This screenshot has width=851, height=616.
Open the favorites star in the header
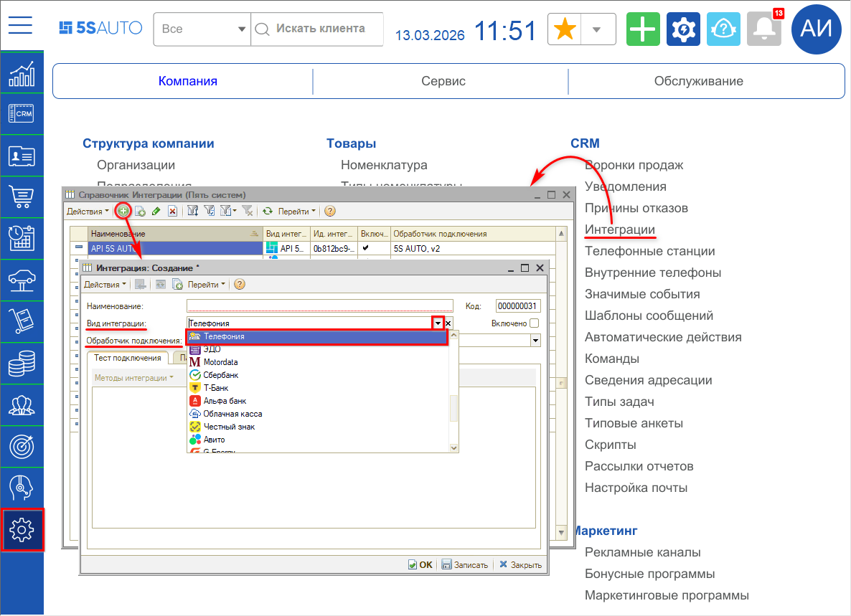(x=564, y=29)
